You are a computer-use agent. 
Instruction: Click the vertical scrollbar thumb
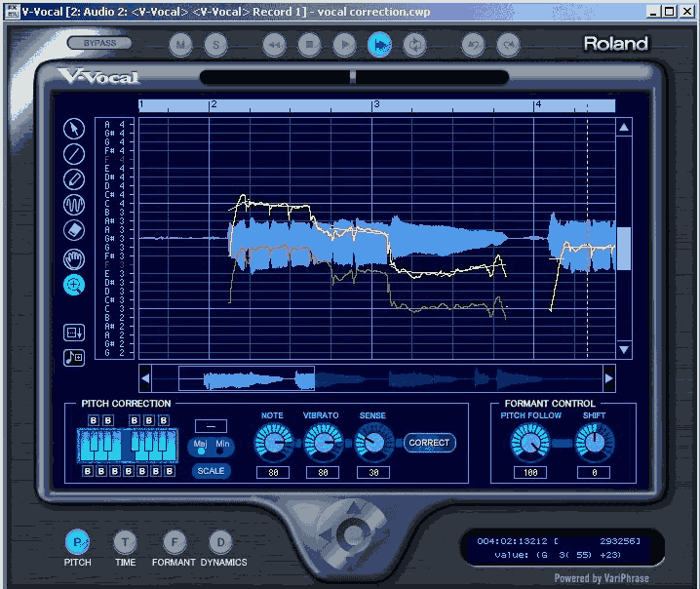(x=624, y=249)
